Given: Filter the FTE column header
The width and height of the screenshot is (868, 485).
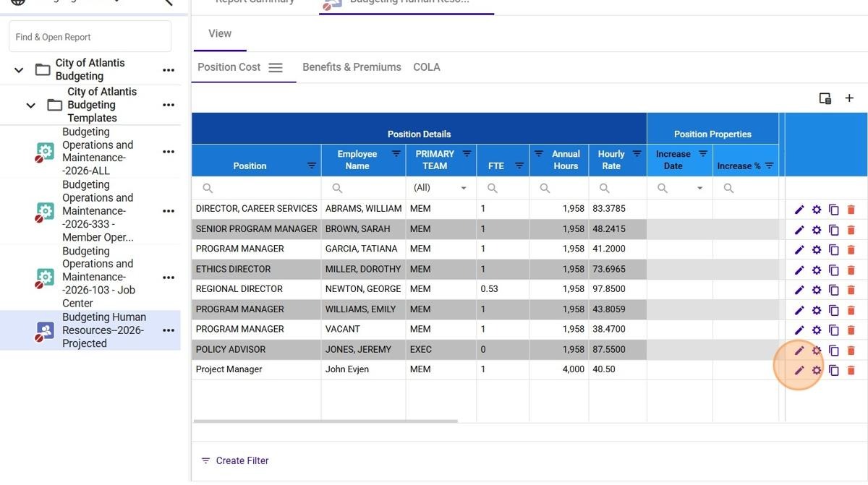Looking at the screenshot, I should click(519, 166).
